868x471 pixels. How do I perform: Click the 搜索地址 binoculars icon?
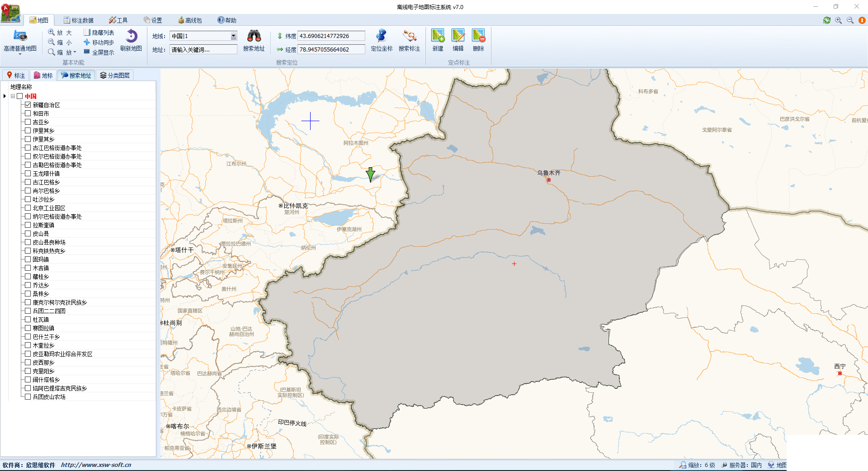coord(254,36)
